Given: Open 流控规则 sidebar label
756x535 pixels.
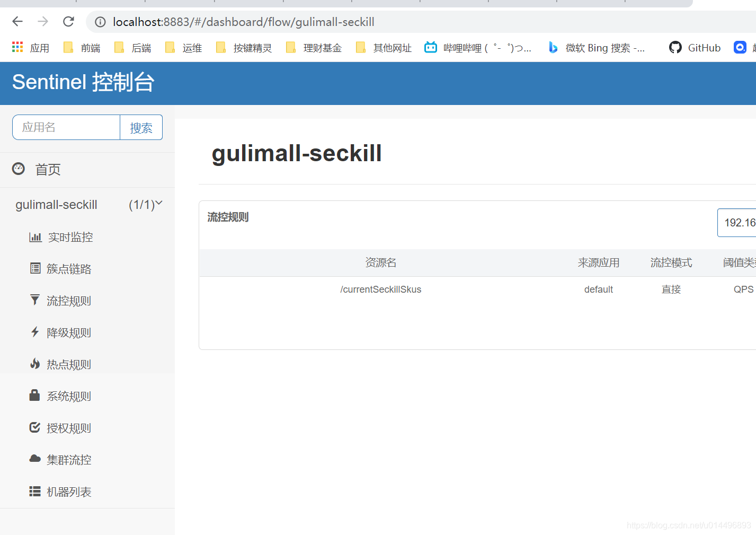Looking at the screenshot, I should tap(69, 301).
